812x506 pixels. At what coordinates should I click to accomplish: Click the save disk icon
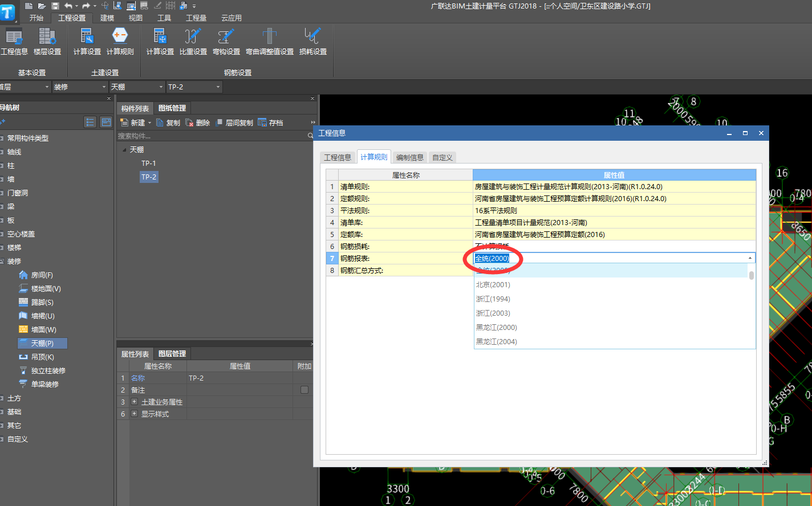(x=55, y=6)
